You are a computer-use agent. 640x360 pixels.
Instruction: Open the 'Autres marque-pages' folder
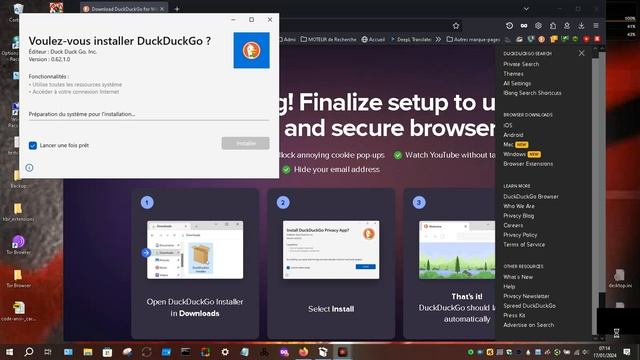473,40
